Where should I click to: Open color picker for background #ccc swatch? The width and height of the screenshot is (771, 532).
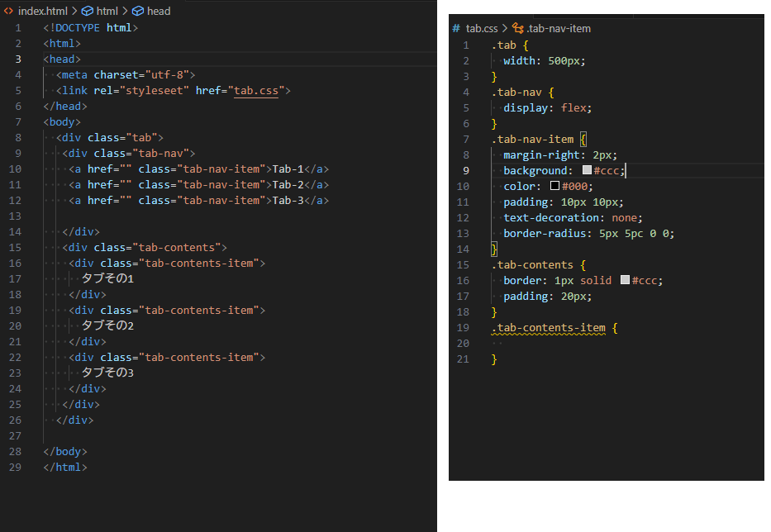point(587,170)
